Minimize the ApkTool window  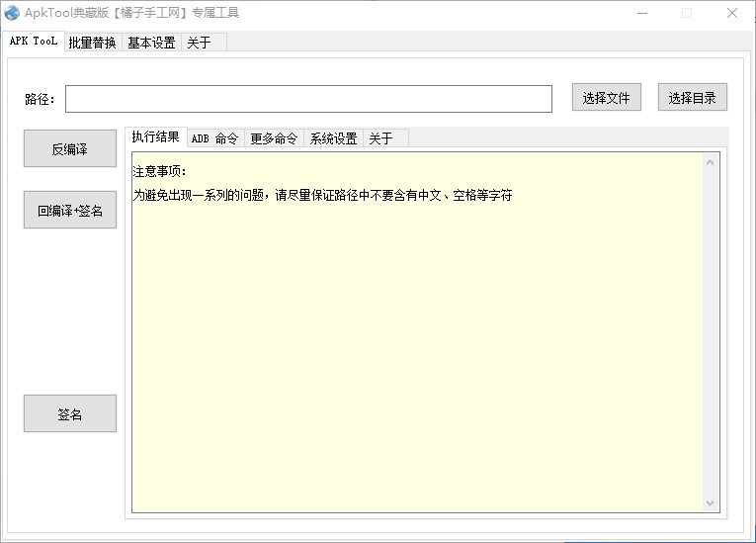[x=642, y=13]
